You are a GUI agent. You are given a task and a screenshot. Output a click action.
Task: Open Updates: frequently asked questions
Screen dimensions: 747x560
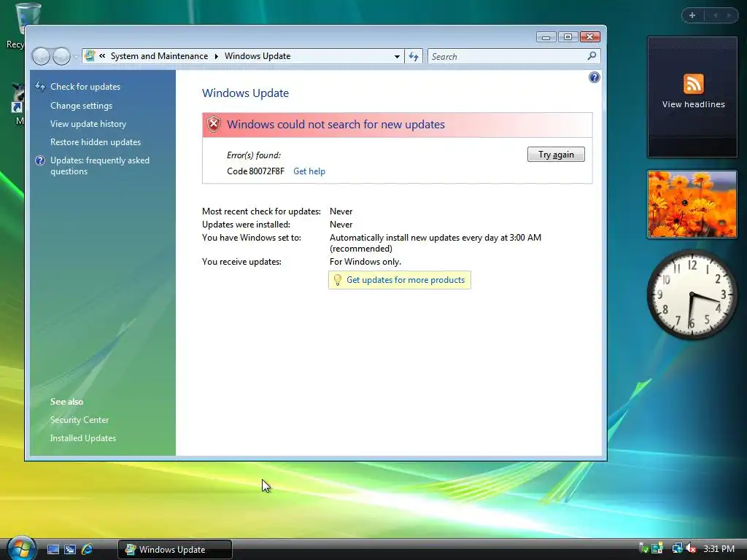point(99,166)
